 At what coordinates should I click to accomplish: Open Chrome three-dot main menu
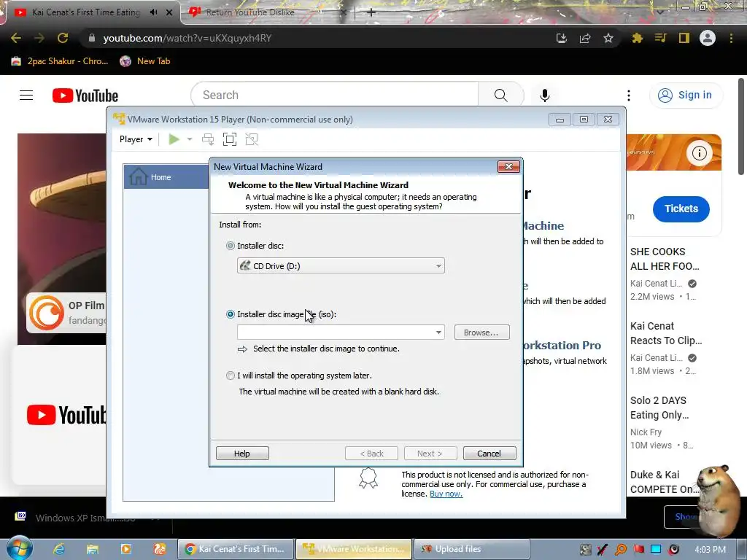pyautogui.click(x=731, y=38)
